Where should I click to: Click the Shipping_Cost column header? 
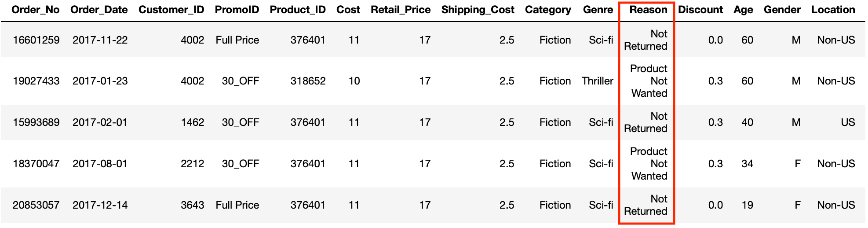[478, 10]
